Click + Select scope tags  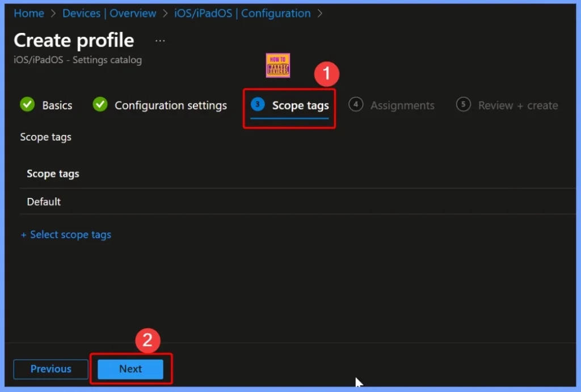(66, 234)
